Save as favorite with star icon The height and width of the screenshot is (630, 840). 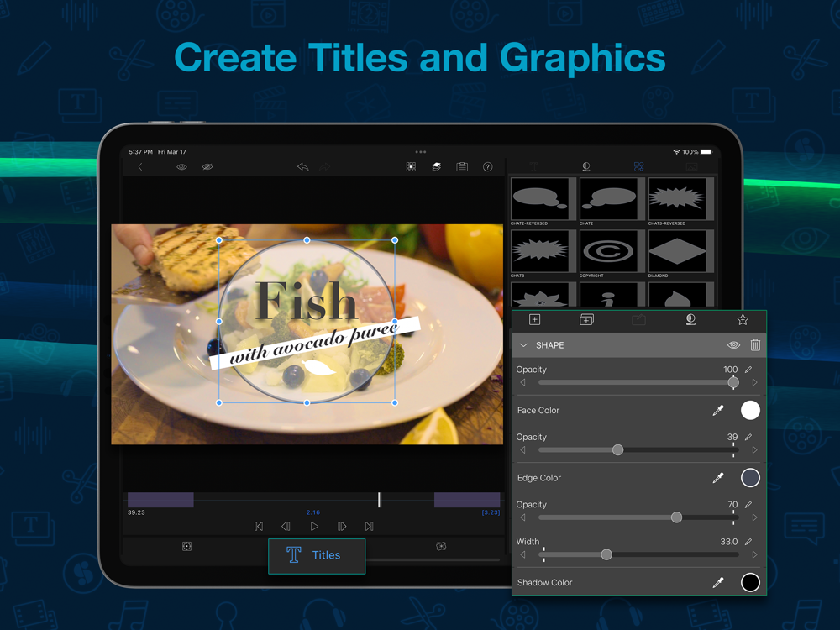[743, 320]
